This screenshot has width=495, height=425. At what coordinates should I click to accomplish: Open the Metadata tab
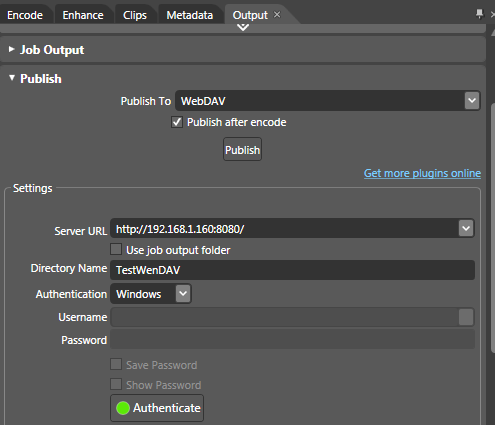(x=190, y=15)
